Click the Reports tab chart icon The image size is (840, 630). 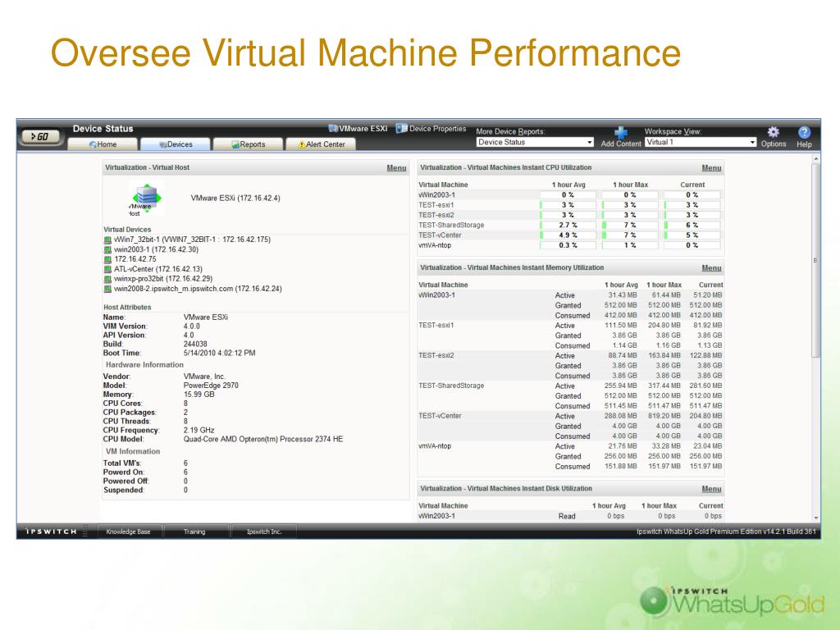click(235, 144)
